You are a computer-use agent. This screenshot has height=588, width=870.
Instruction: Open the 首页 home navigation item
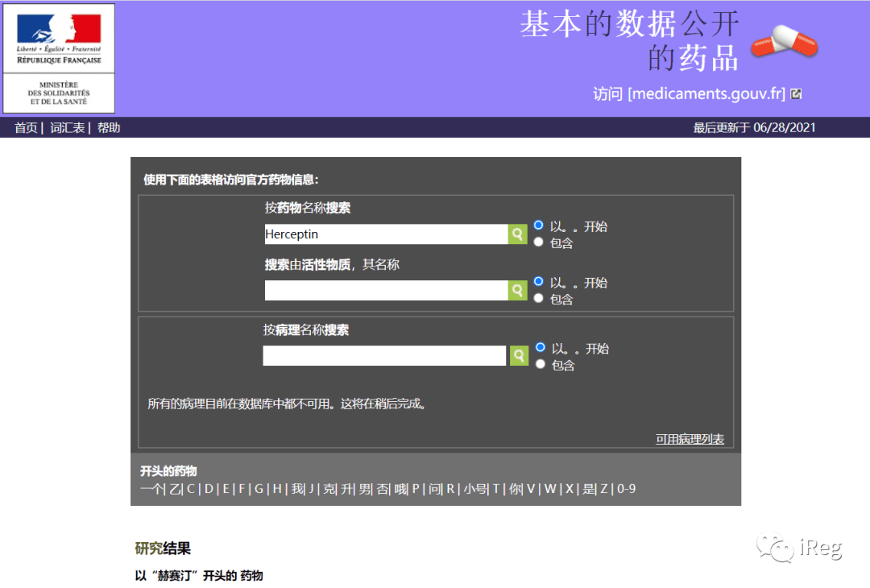pyautogui.click(x=26, y=127)
